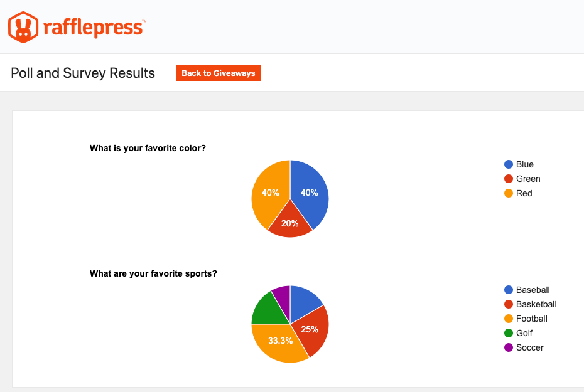584x392 pixels.
Task: Click the Football legend dot
Action: [x=509, y=319]
